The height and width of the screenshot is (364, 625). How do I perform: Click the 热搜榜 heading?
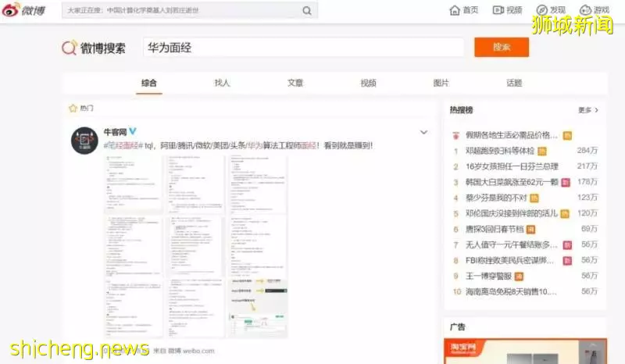(461, 110)
